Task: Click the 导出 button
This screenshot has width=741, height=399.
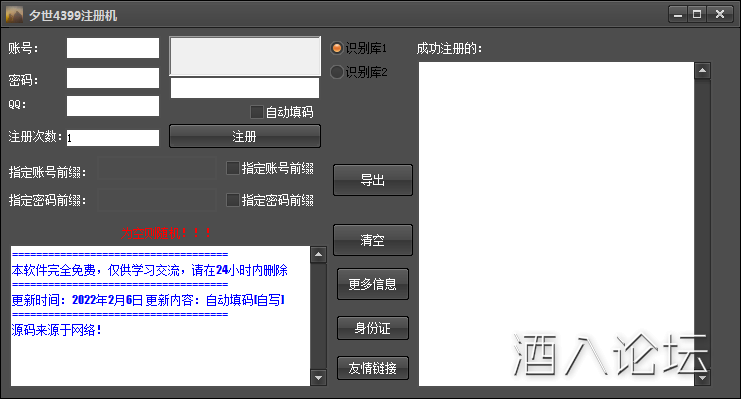Action: 373,180
